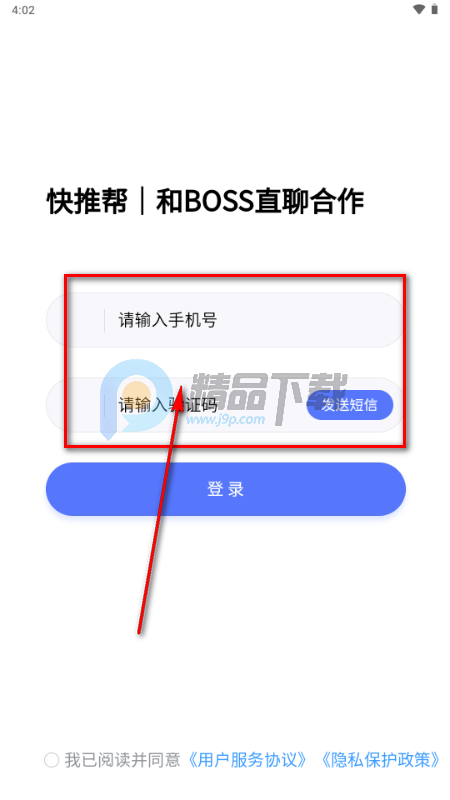Focus the 请输入手机号 phone number field
The image size is (450, 800).
pyautogui.click(x=226, y=320)
